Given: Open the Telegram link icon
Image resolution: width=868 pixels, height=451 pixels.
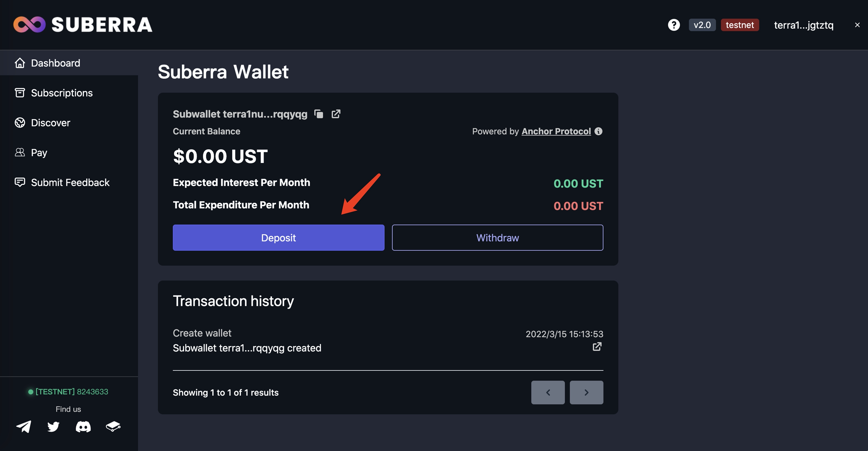Looking at the screenshot, I should [x=24, y=426].
